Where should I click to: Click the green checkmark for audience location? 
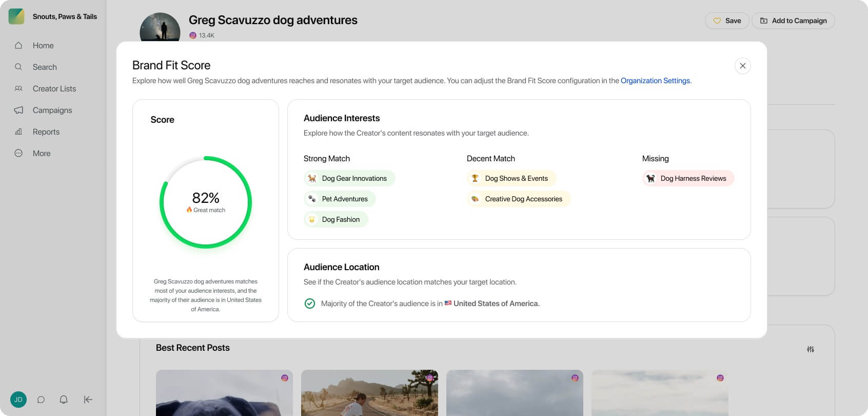click(310, 304)
